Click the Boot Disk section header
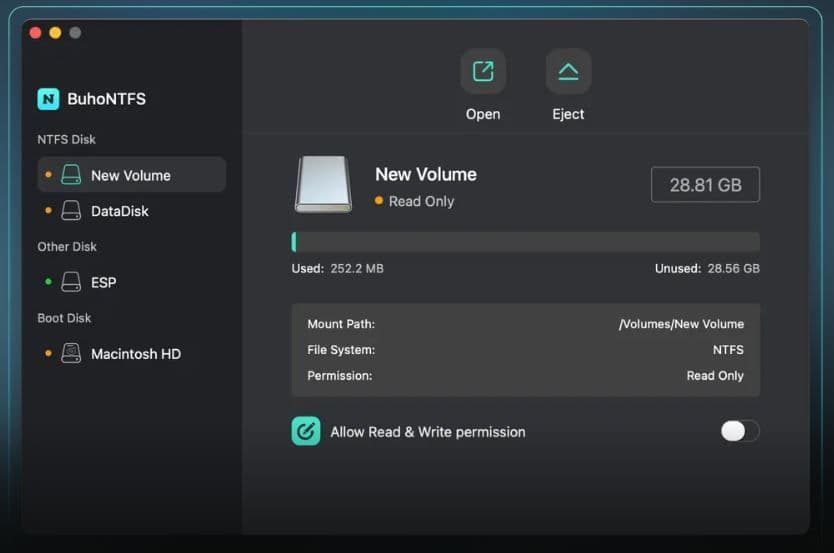This screenshot has width=834, height=553. (x=64, y=318)
